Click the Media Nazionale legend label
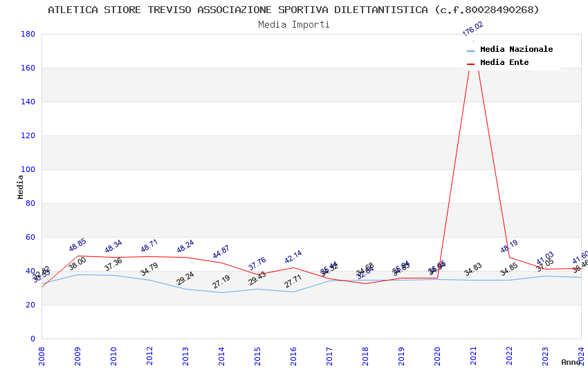 pos(516,49)
